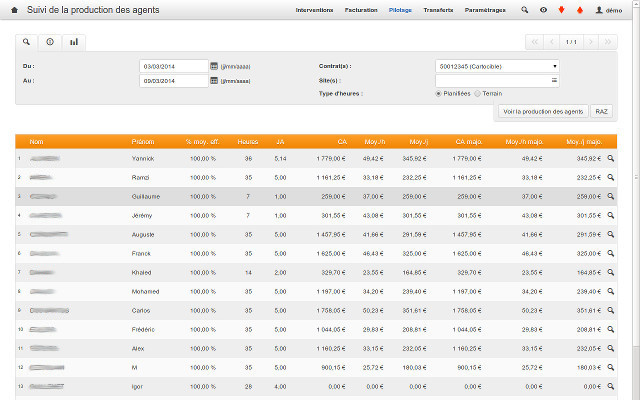The image size is (640, 400).
Task: Click first name Guillaume in table
Action: click(146, 197)
